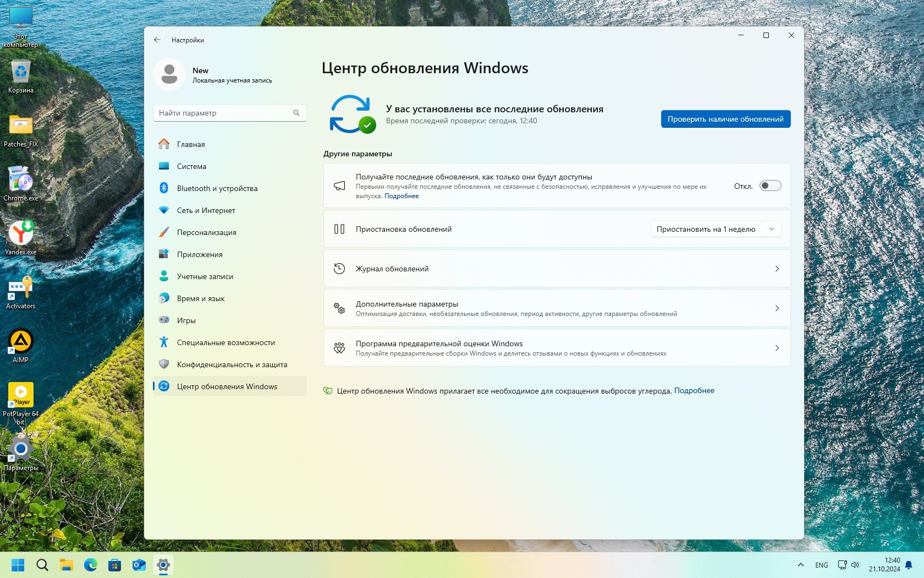This screenshot has width=924, height=578.
Task: Go to Конфиденциальность и защита section
Action: pos(232,364)
